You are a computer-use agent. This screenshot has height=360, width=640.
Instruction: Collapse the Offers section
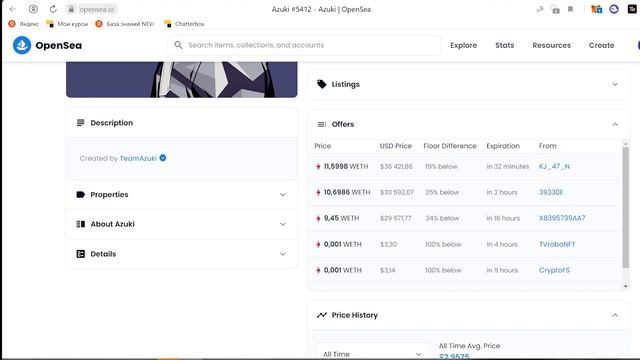tap(615, 124)
